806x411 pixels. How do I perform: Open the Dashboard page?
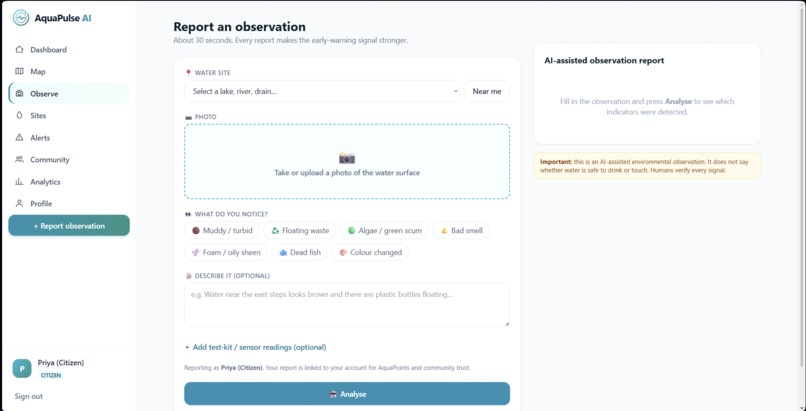(x=69, y=50)
